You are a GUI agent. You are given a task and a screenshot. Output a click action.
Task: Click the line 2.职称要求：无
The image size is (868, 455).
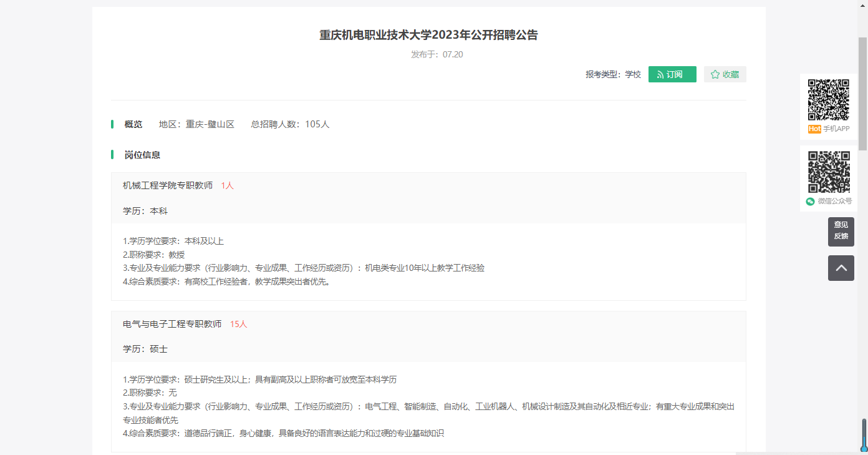pos(150,393)
